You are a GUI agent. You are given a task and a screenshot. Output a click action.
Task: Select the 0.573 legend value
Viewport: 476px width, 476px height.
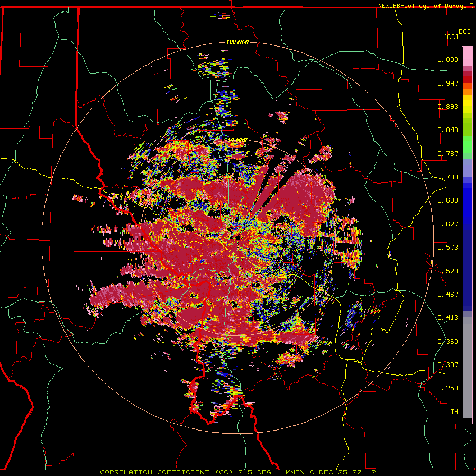coord(448,248)
